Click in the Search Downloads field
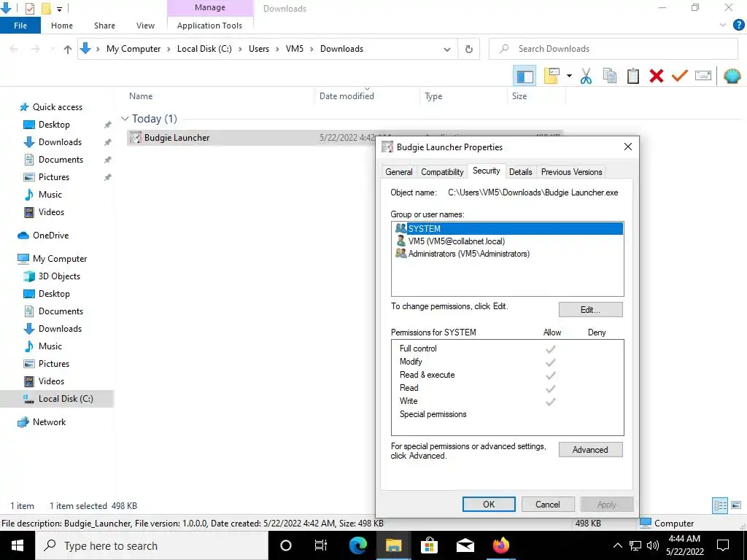 click(613, 49)
